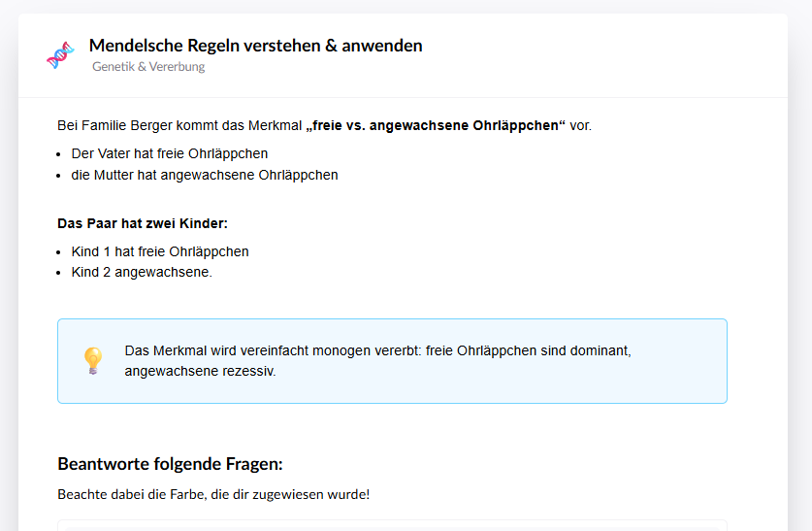
Task: Click the heading 'Beantworte folgende Fragen:'
Action: [170, 463]
